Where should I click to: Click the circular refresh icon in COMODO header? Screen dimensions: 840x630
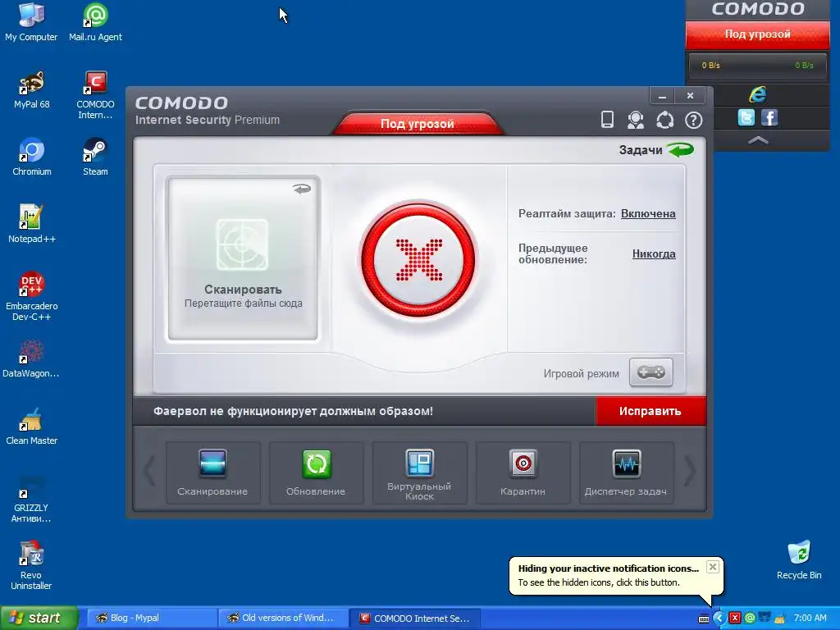tap(664, 120)
